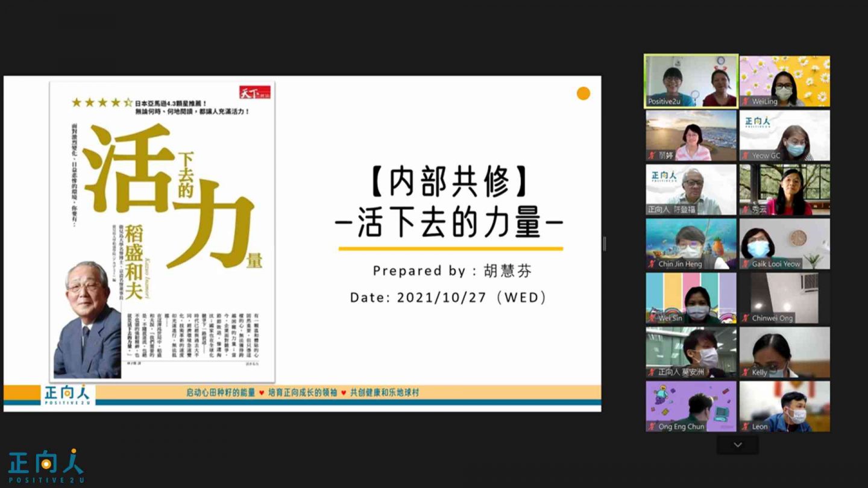Image resolution: width=868 pixels, height=488 pixels.
Task: Select 丽婷's video tile with beach background
Action: coord(691,136)
